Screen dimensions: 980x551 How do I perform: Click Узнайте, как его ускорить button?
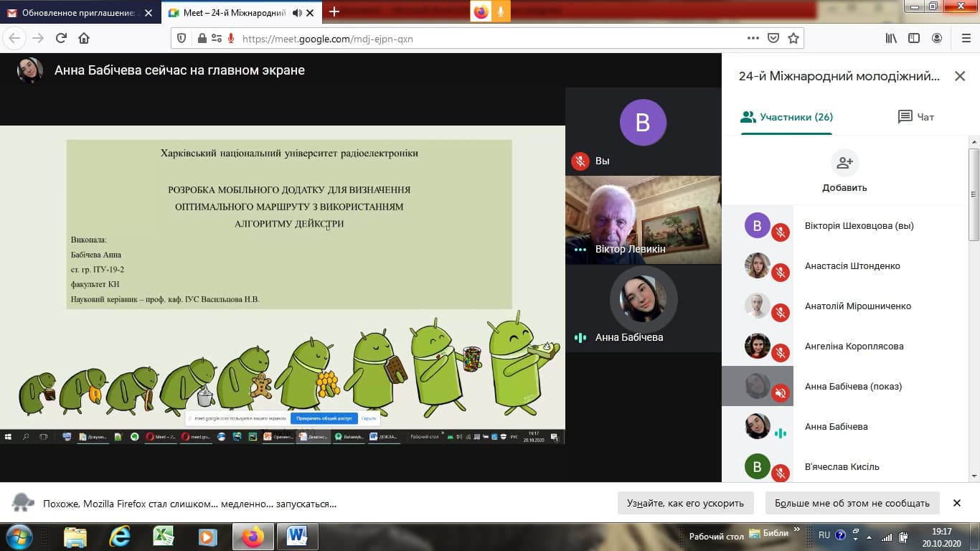(x=685, y=503)
